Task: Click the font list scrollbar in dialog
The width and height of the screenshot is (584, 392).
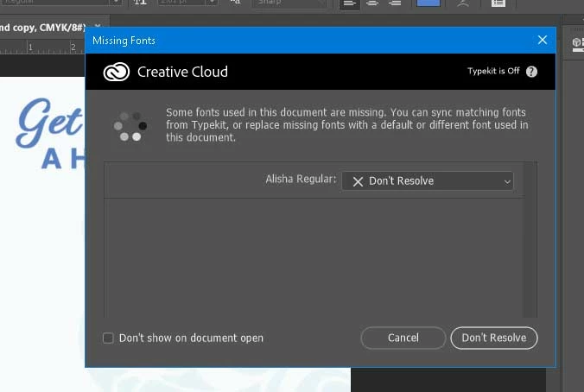Action: (x=530, y=240)
